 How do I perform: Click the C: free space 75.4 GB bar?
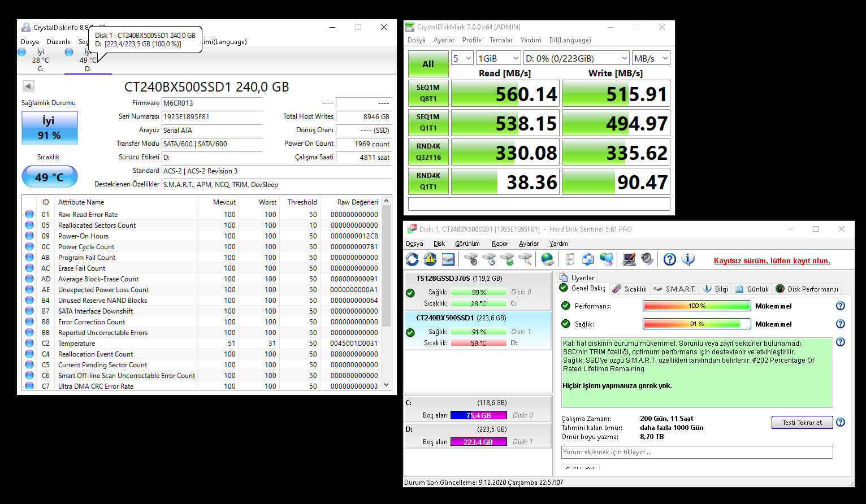click(x=478, y=415)
